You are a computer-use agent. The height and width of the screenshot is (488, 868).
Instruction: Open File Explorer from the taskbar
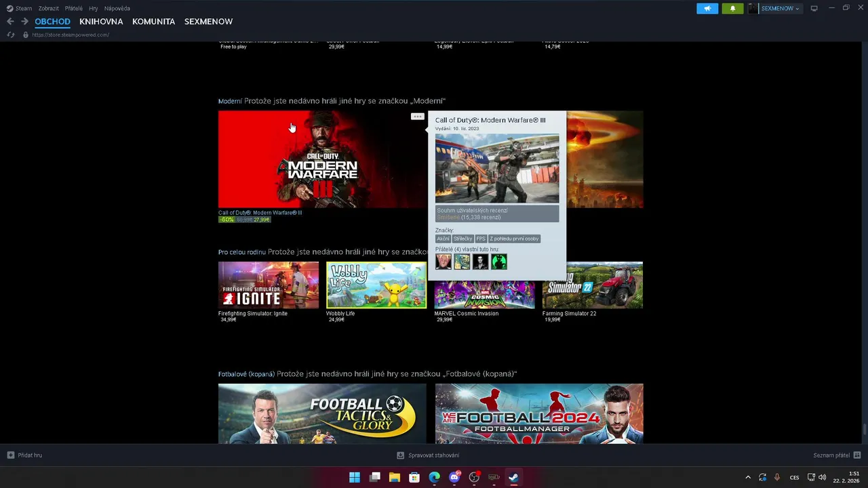tap(395, 477)
